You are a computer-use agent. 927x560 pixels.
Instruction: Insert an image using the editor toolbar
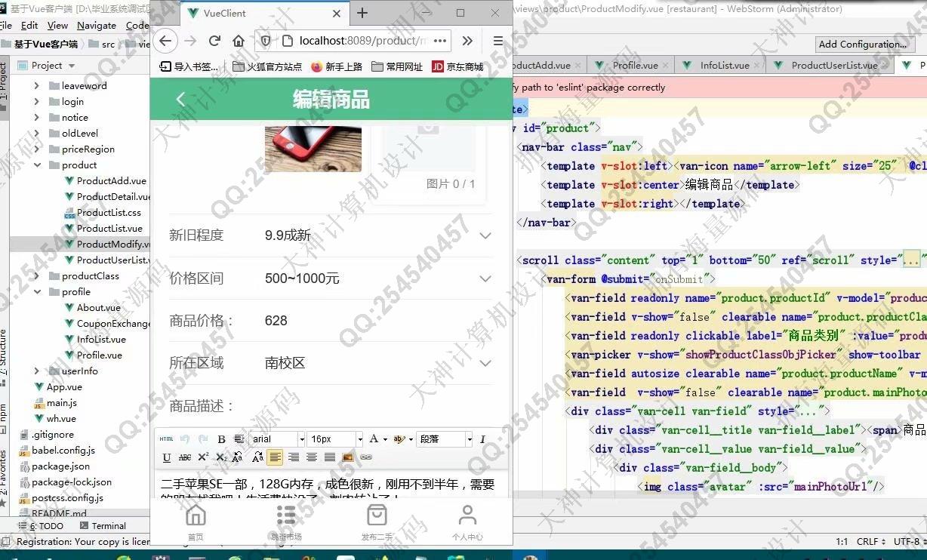click(x=347, y=457)
